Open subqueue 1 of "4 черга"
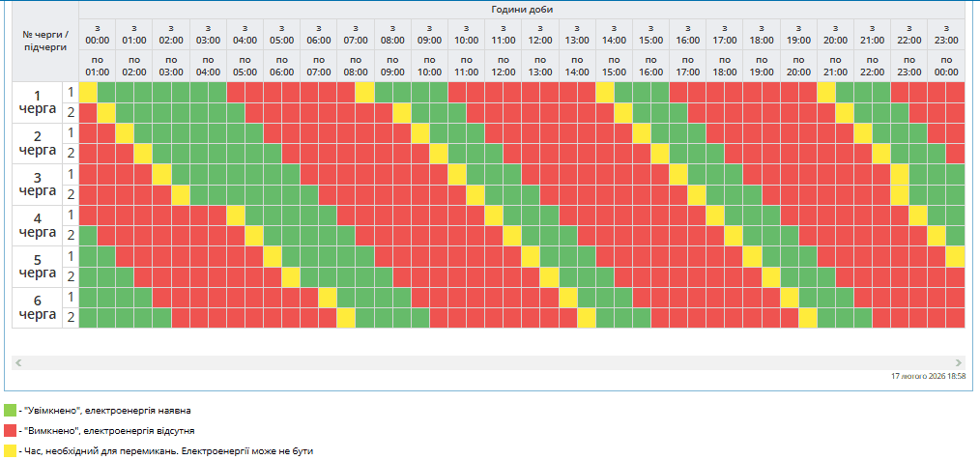Image resolution: width=980 pixels, height=460 pixels. (x=70, y=215)
